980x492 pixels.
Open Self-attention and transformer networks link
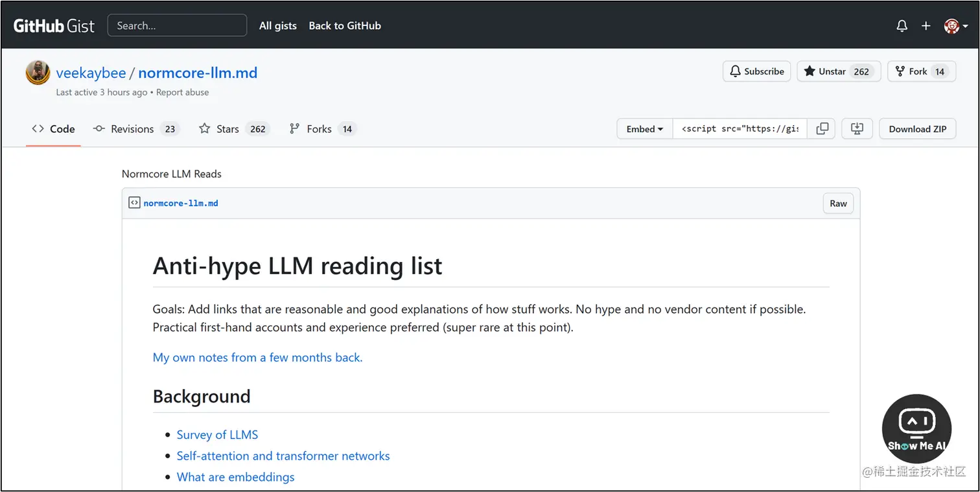click(x=283, y=456)
